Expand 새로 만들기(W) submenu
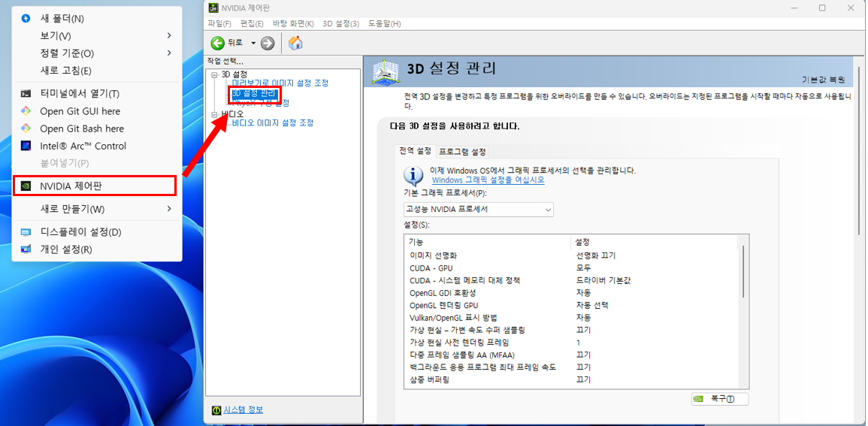The width and height of the screenshot is (868, 426). click(x=97, y=209)
